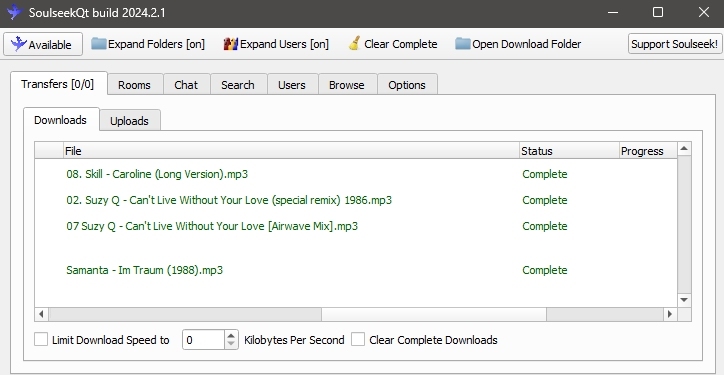Viewport: 724px width, 375px height.
Task: Open the Options tab
Action: 407,85
